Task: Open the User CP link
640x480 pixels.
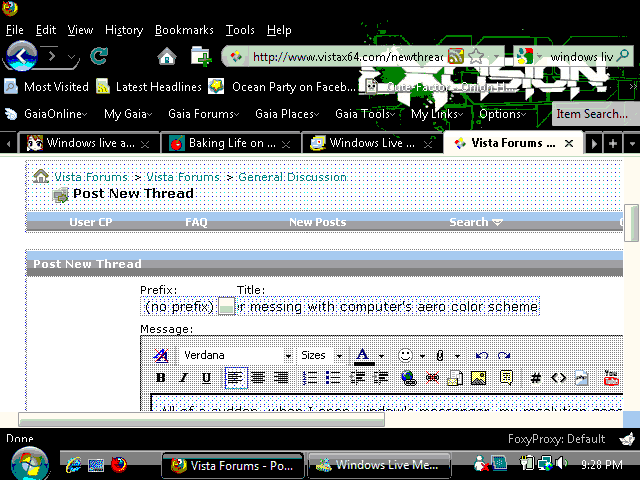Action: (91, 222)
